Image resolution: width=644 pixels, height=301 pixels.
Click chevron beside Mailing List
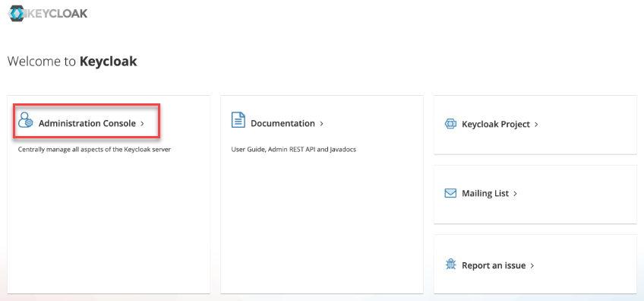[515, 194]
